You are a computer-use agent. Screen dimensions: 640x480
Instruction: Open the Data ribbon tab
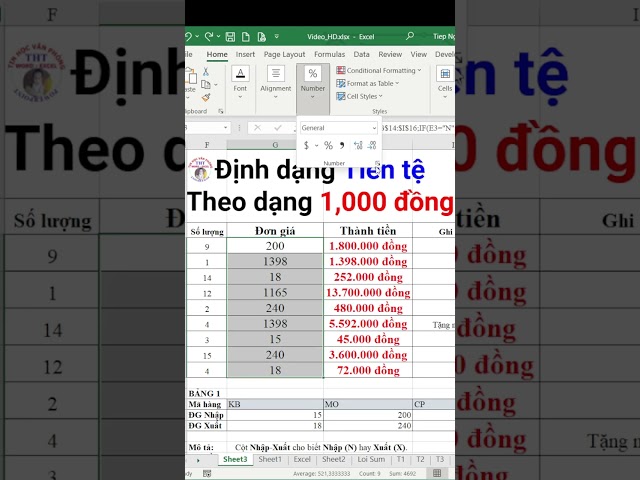361,54
